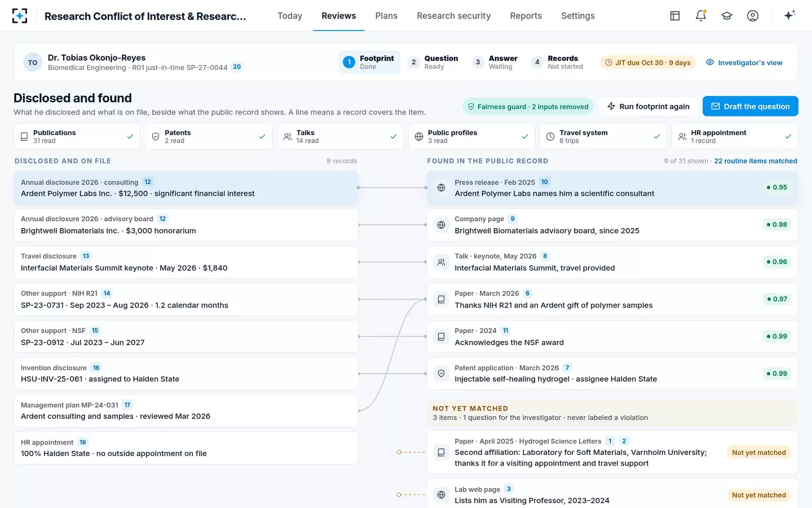Click the 0.95 match score badge
The width and height of the screenshot is (812, 508).
coord(776,187)
